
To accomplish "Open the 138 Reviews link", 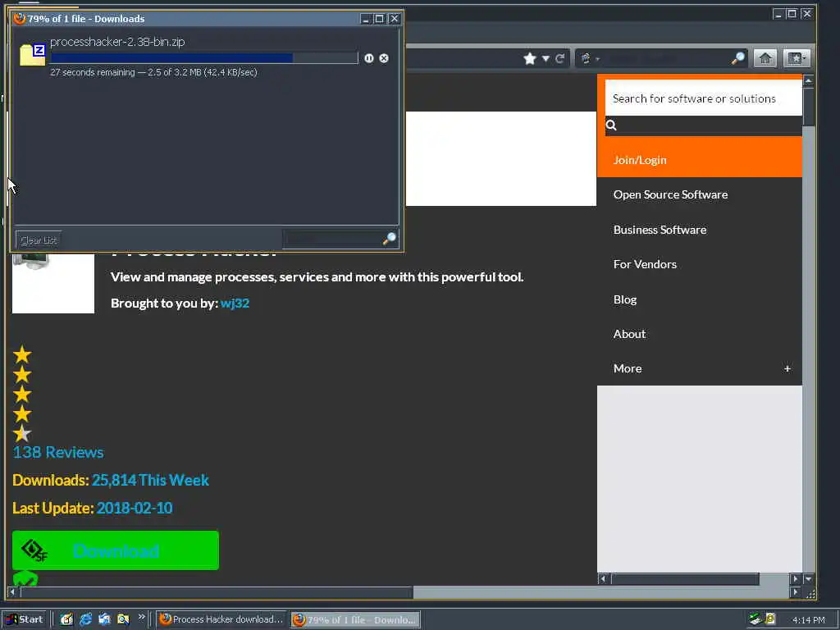I will point(58,452).
